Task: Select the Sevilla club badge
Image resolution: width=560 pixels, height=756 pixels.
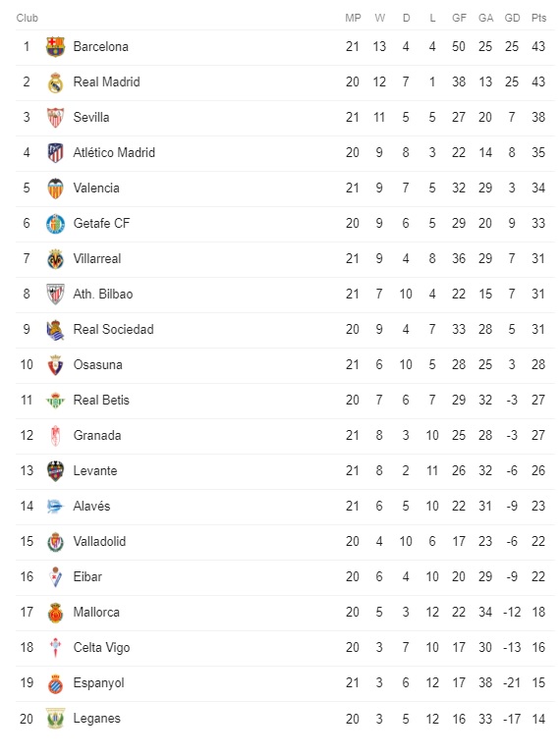Action: pos(55,118)
